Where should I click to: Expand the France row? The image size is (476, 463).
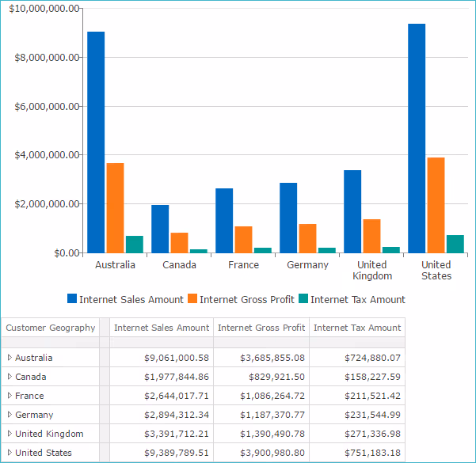10,396
